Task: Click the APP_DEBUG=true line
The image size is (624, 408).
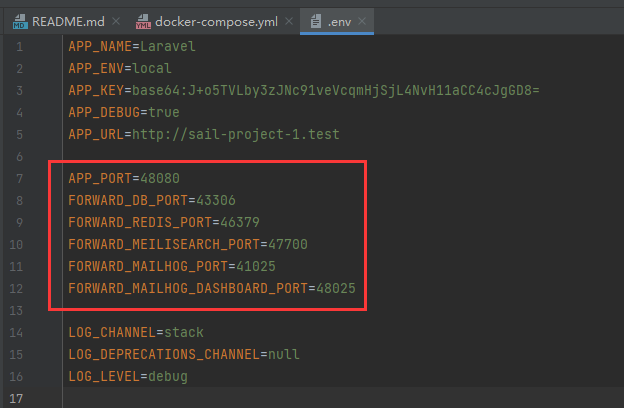Action: (x=124, y=112)
